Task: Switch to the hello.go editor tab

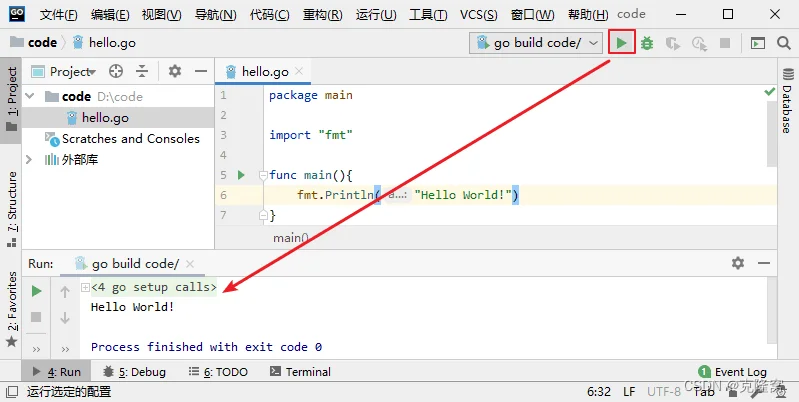Action: pyautogui.click(x=264, y=72)
